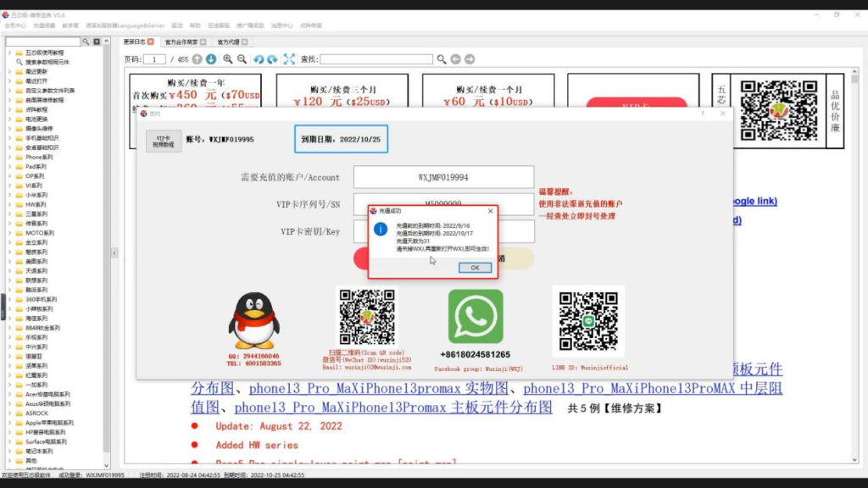This screenshot has width=868, height=488.
Task: Click the find text field in toolbar
Action: (376, 59)
